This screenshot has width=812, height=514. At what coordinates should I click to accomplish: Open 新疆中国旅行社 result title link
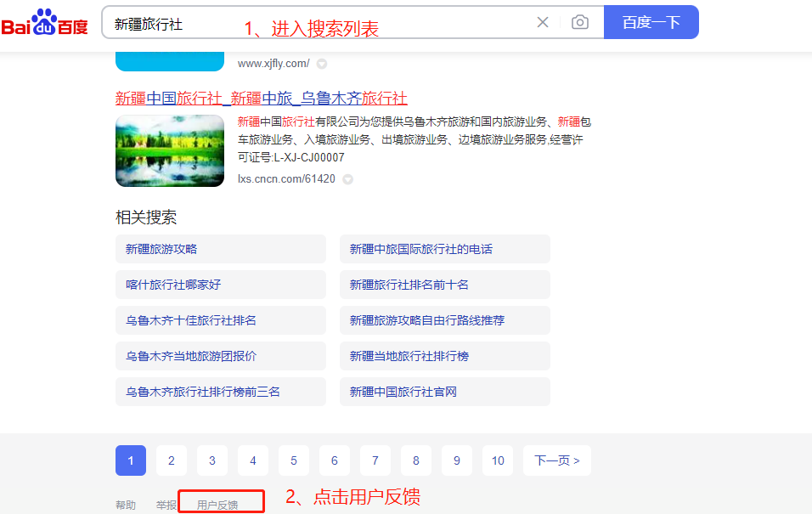[x=261, y=98]
